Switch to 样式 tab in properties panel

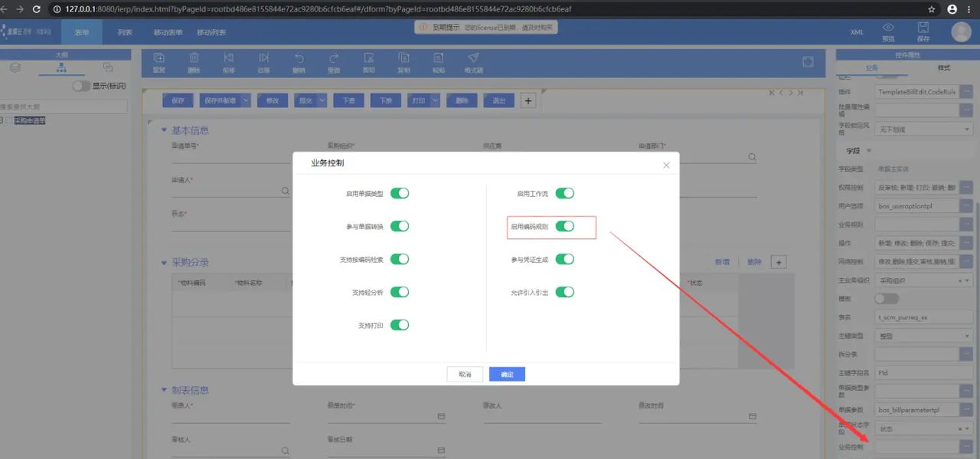943,68
